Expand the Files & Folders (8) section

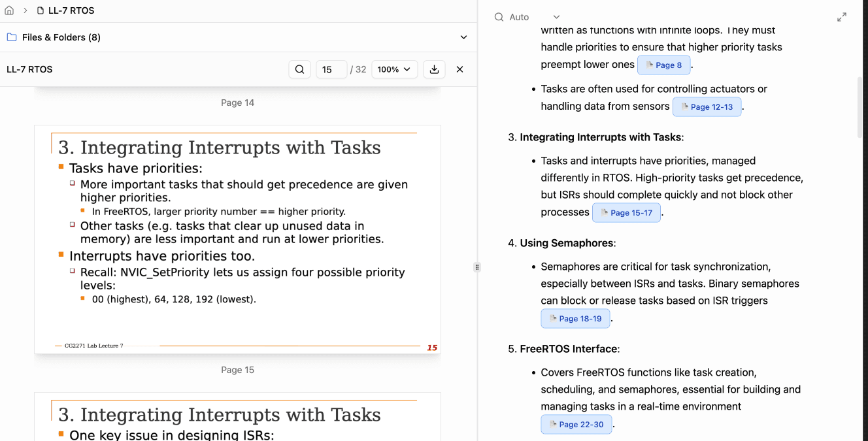[238, 37]
